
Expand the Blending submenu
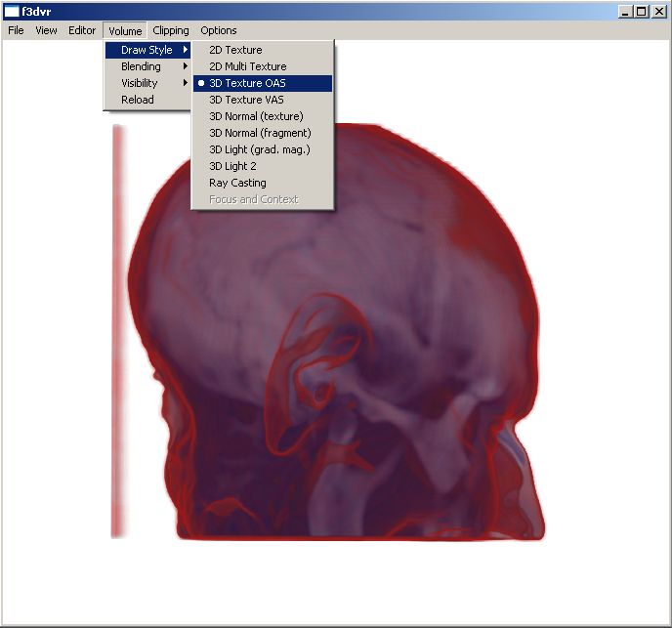click(x=147, y=66)
